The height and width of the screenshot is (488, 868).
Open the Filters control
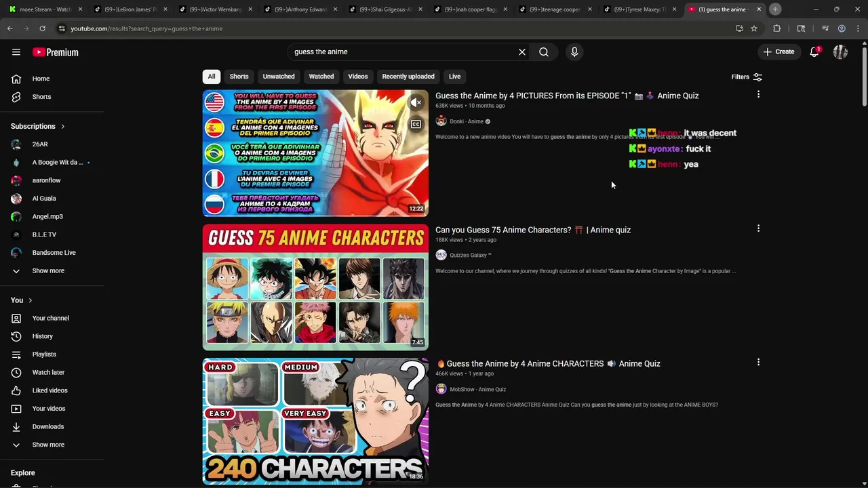tap(747, 77)
